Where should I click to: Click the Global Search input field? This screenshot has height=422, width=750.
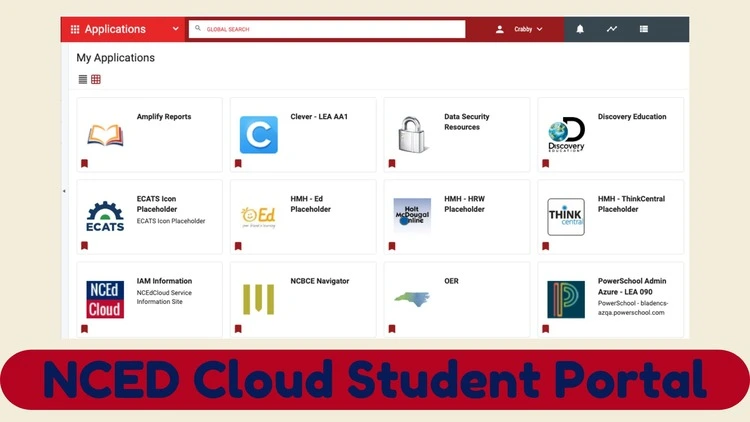pos(330,29)
